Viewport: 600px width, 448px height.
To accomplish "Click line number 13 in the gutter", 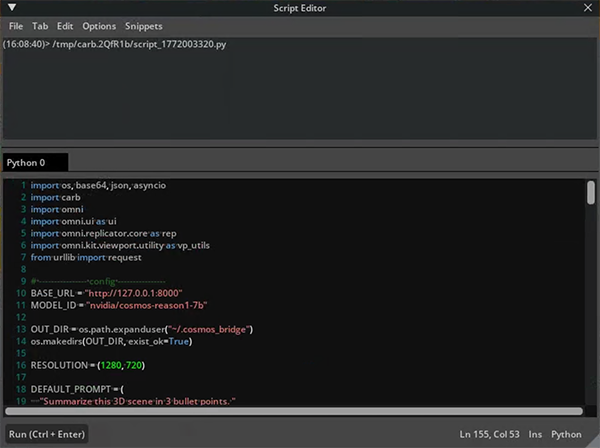I will (x=19, y=329).
